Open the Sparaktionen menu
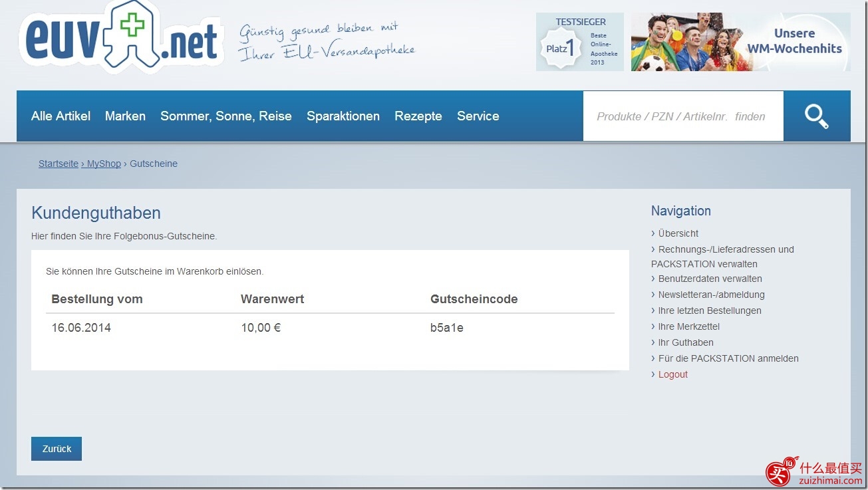Image resolution: width=868 pixels, height=490 pixels. [343, 116]
